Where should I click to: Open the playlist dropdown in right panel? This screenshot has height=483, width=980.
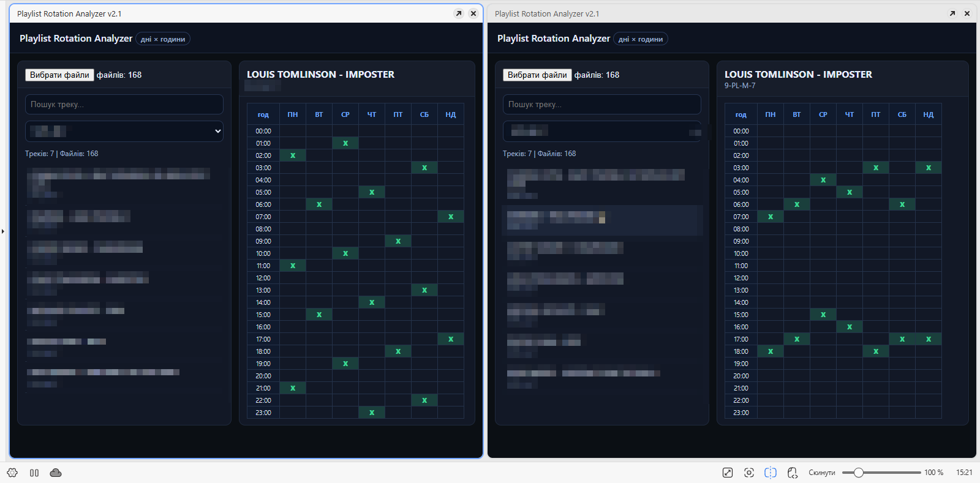(602, 131)
